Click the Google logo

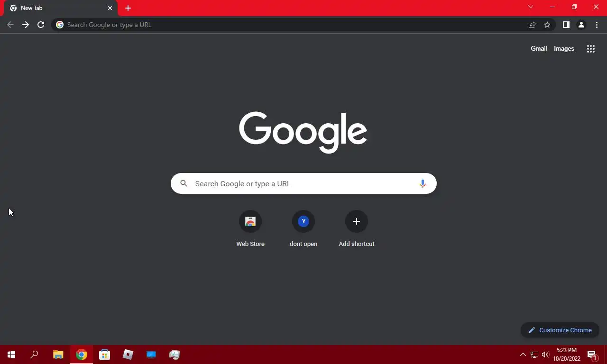pyautogui.click(x=303, y=132)
